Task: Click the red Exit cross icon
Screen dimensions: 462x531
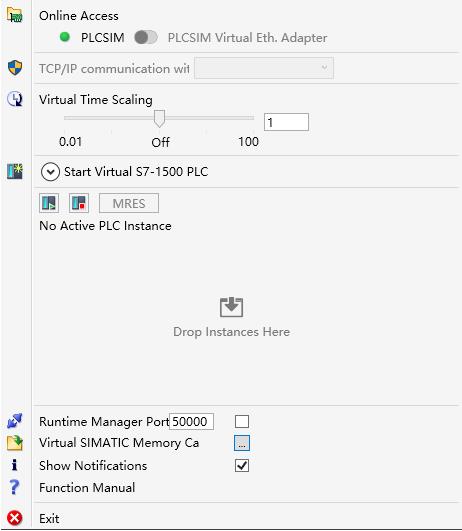Action: tap(15, 518)
